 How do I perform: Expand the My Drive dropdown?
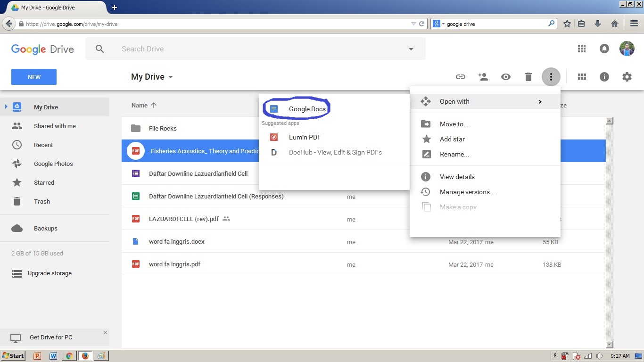(x=170, y=76)
